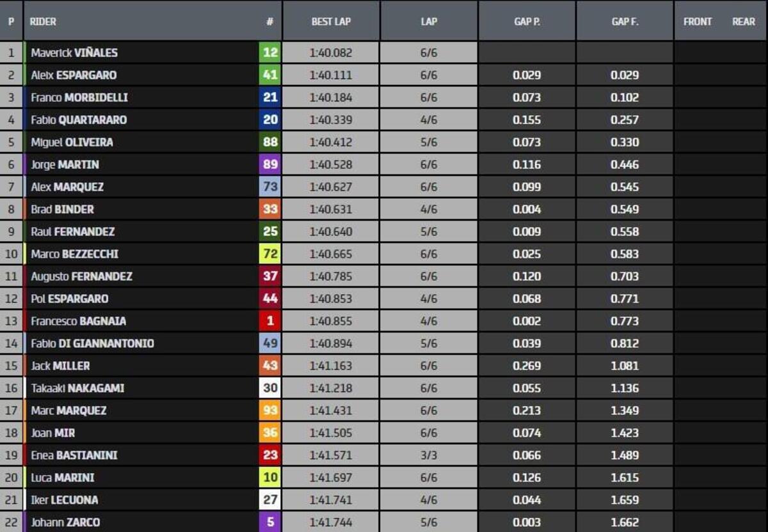Image resolution: width=768 pixels, height=532 pixels.
Task: Click Jack MILLER's 1.081 gap value
Action: pyautogui.click(x=625, y=366)
